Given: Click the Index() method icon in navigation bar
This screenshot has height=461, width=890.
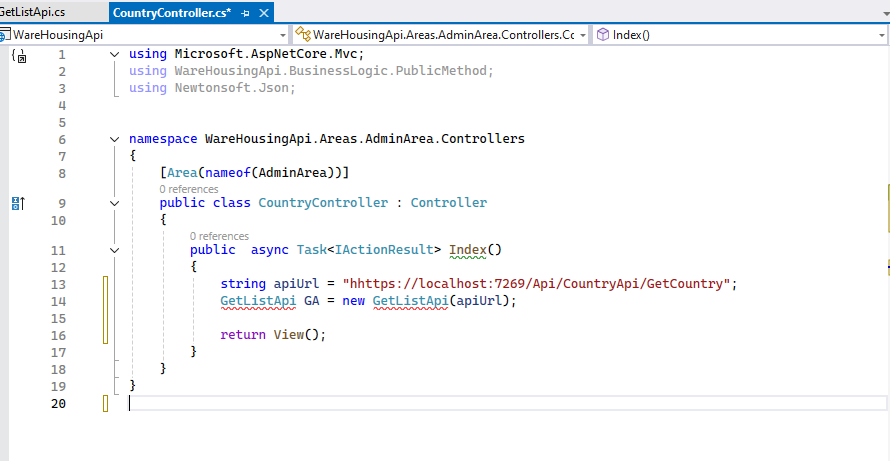Looking at the screenshot, I should coord(603,34).
